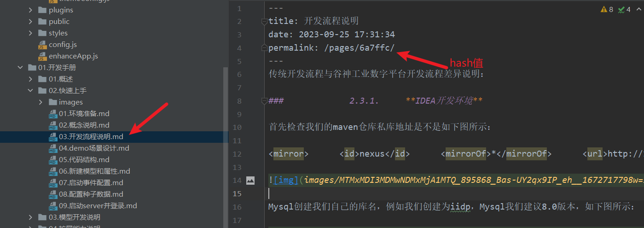Viewport: 644px width, 228px height.
Task: Click the markdown icon of 01.环境准备.md
Action: click(x=53, y=114)
